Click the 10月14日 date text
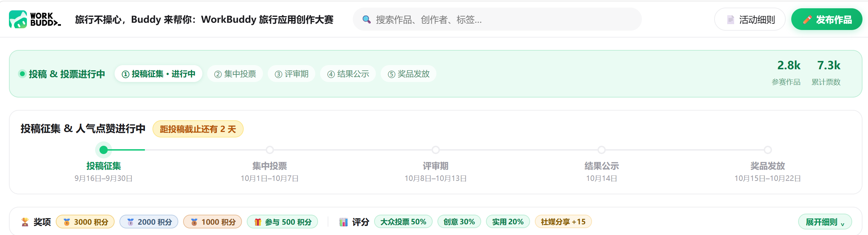This screenshot has height=235, width=868. tap(602, 178)
